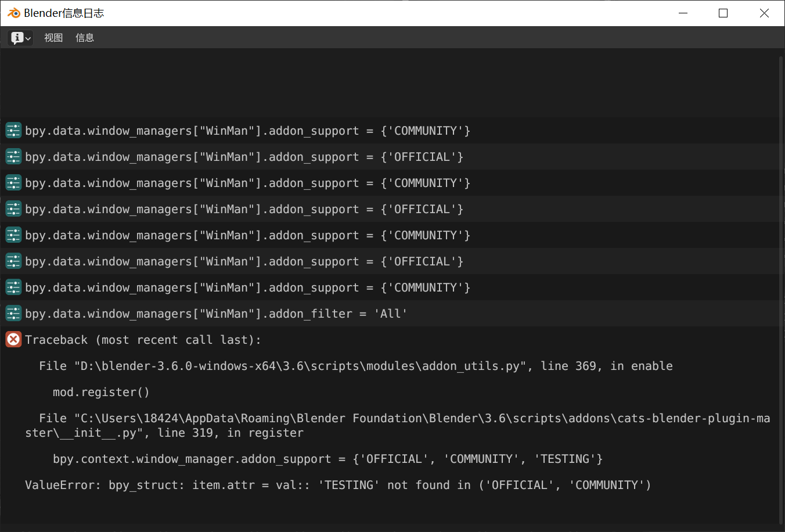Minimize the Blender信息日志 window
785x532 pixels.
click(683, 13)
